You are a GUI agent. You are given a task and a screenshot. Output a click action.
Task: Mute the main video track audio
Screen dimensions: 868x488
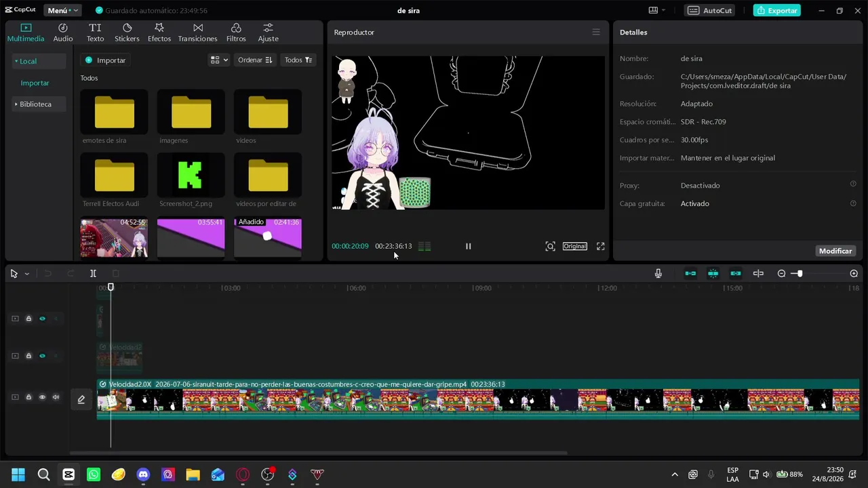(x=56, y=397)
